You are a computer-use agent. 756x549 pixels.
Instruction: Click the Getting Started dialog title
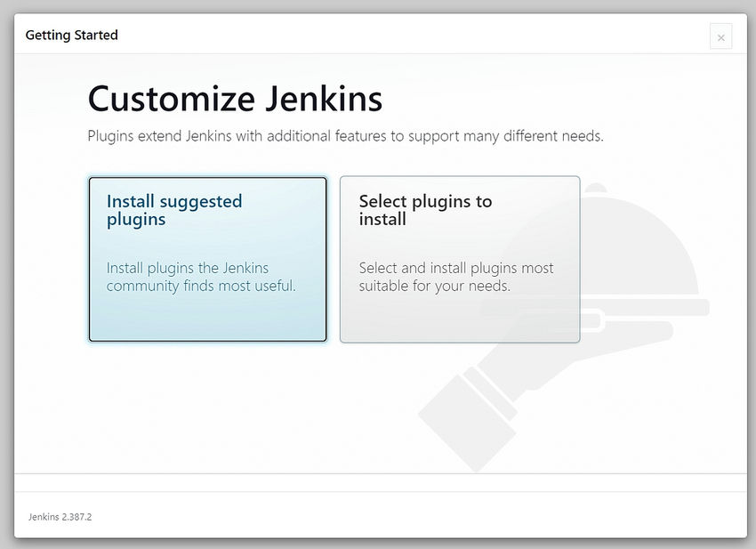(x=71, y=36)
